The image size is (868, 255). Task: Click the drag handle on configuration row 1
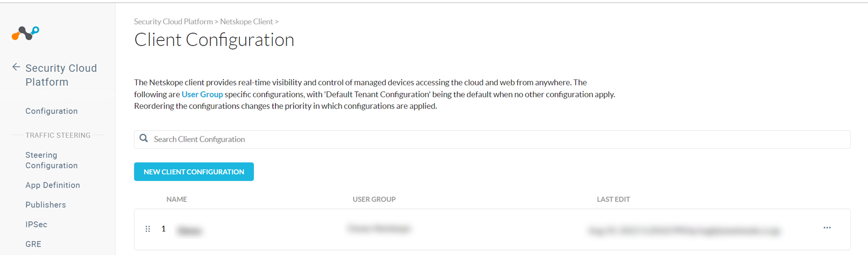pyautogui.click(x=148, y=228)
